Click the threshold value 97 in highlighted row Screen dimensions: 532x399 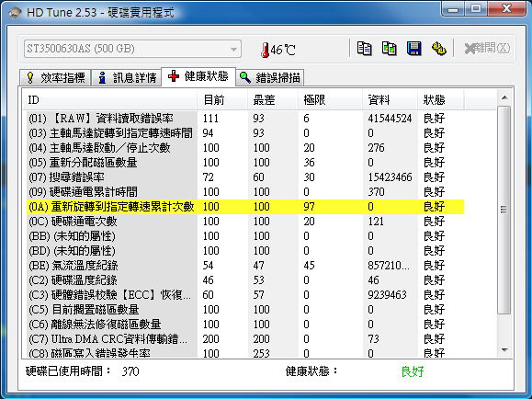pyautogui.click(x=309, y=207)
